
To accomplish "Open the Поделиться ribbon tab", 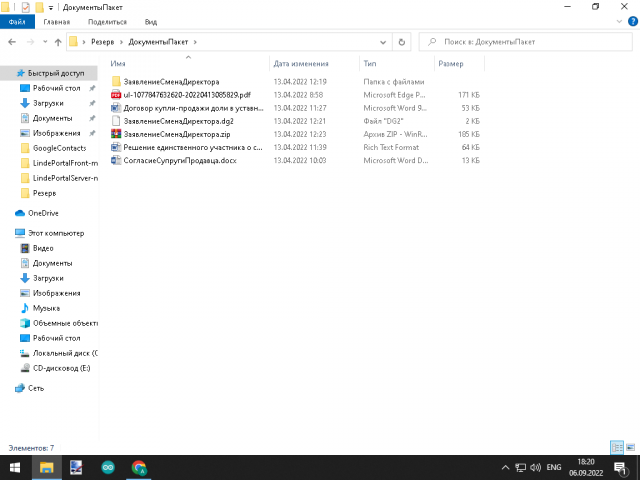I will pos(107,22).
